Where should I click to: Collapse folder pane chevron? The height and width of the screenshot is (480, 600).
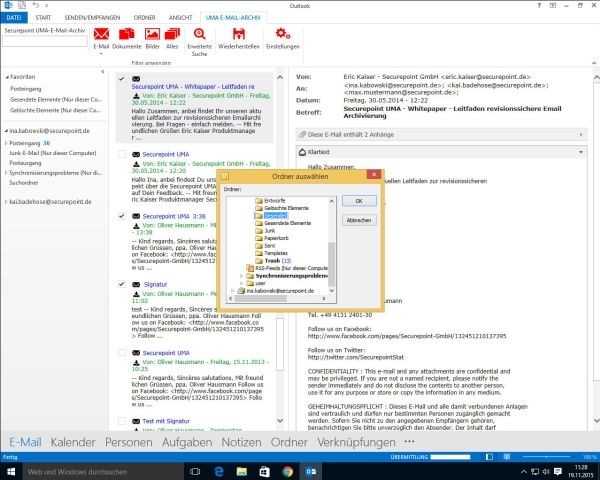click(x=103, y=72)
